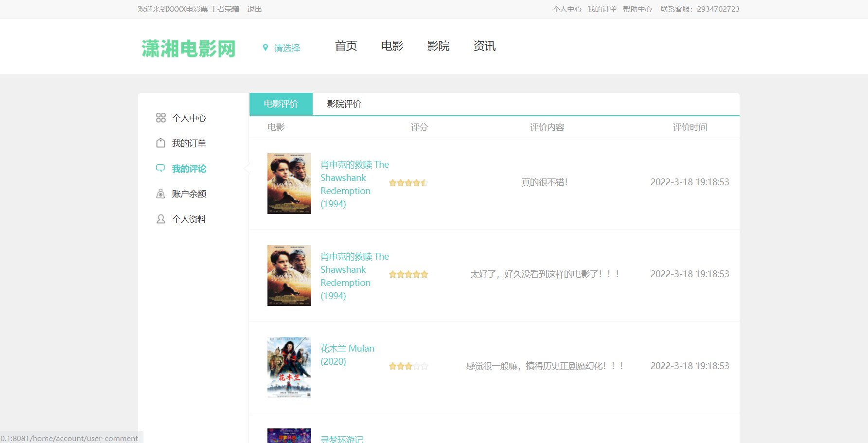Open 电影 in main navigation
The height and width of the screenshot is (443, 868).
[392, 46]
